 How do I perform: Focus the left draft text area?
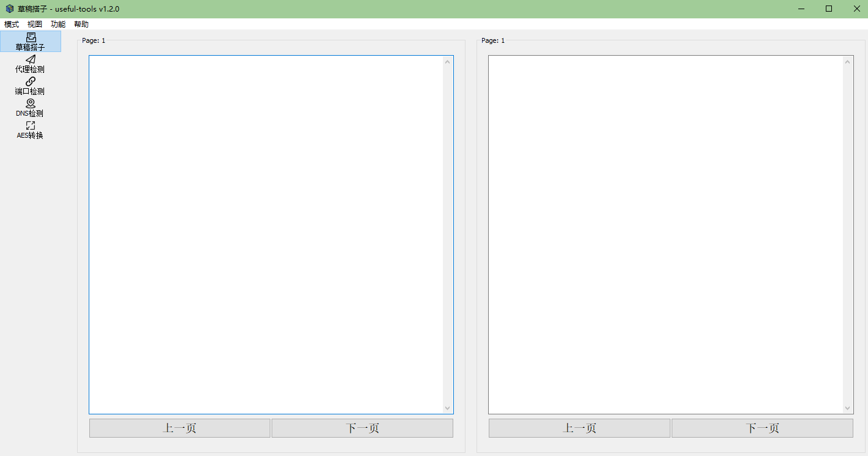tap(266, 234)
